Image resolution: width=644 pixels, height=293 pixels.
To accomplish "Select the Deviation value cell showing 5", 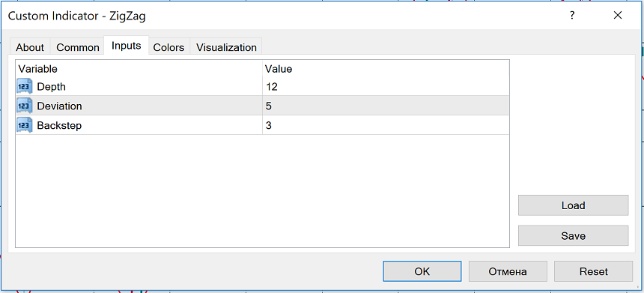I will tap(386, 106).
